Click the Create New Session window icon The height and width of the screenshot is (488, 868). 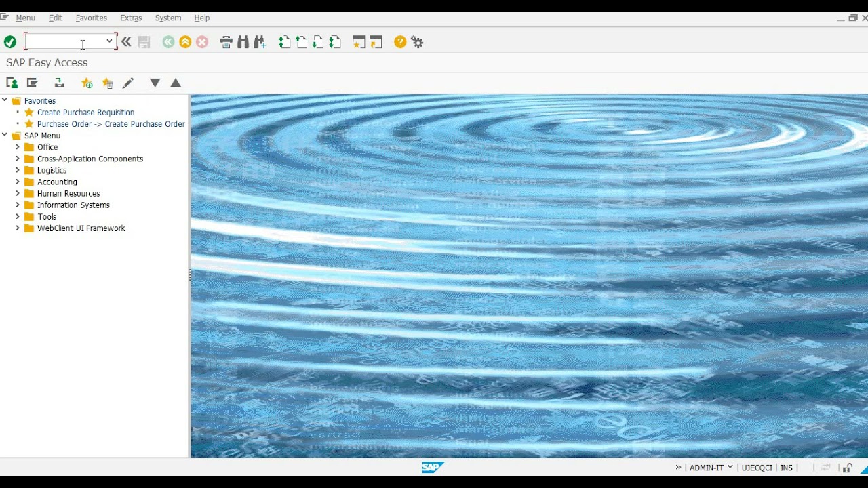[x=359, y=42]
